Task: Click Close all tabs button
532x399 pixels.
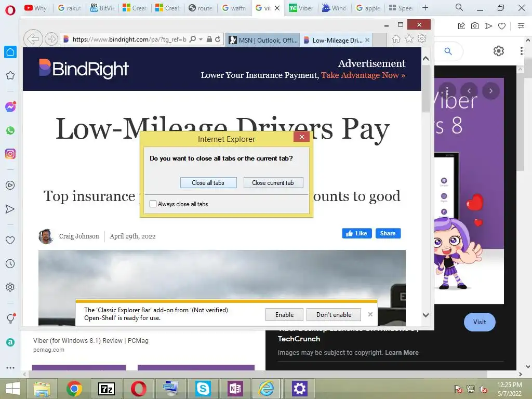Action: tap(208, 182)
